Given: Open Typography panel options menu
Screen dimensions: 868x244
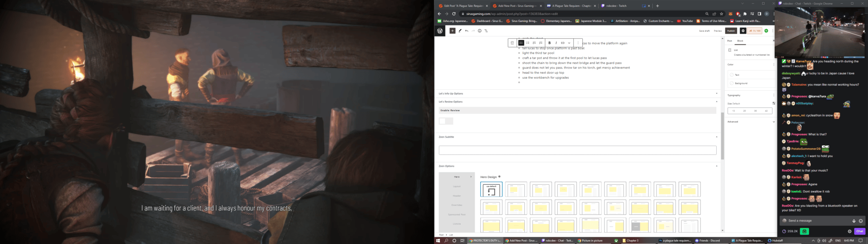Looking at the screenshot, I should [773, 95].
